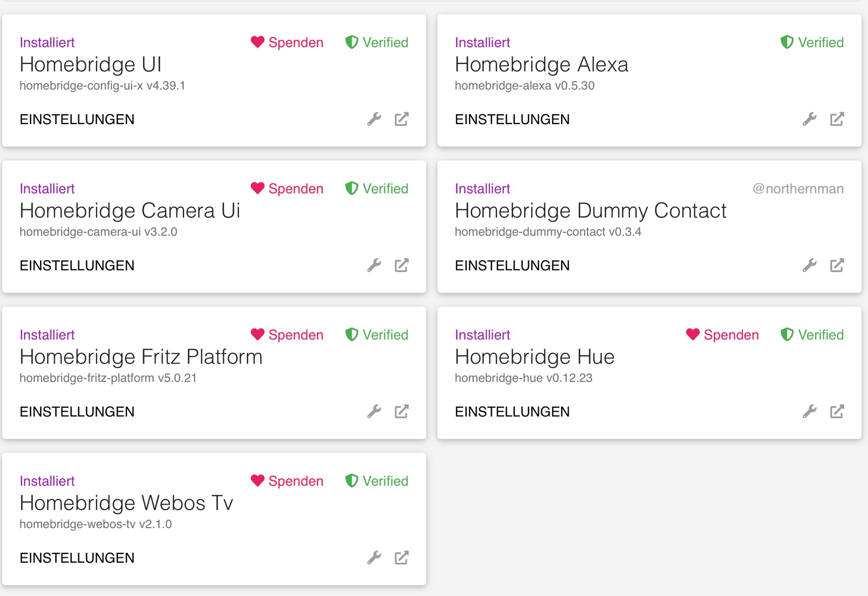868x596 pixels.
Task: Click wrench icon on Homebridge UI card
Action: tap(374, 119)
